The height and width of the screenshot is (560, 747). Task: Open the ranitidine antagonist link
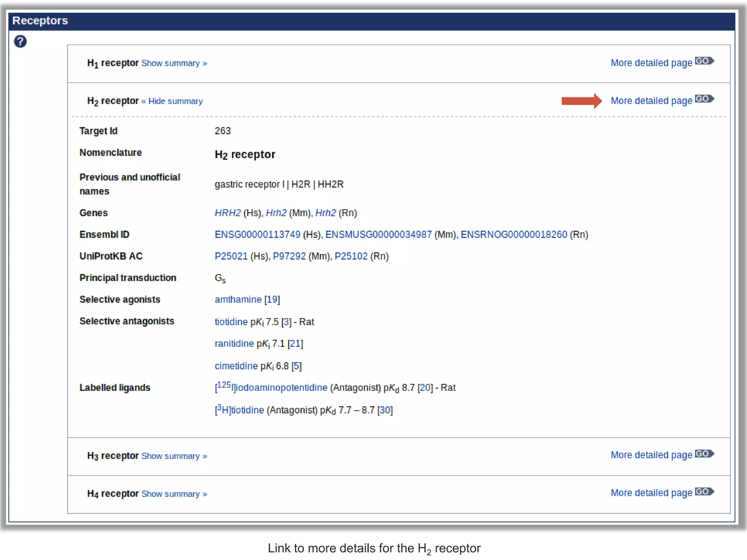pyautogui.click(x=234, y=343)
